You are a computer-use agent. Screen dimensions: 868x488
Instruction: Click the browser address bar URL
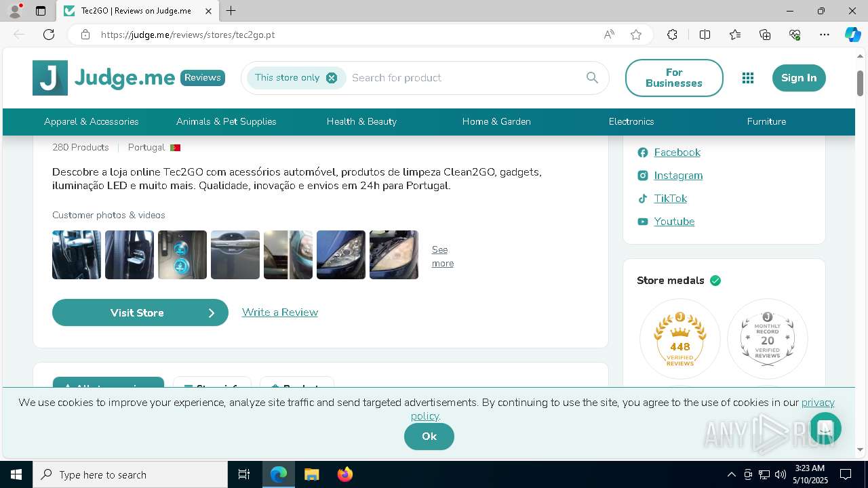click(188, 35)
